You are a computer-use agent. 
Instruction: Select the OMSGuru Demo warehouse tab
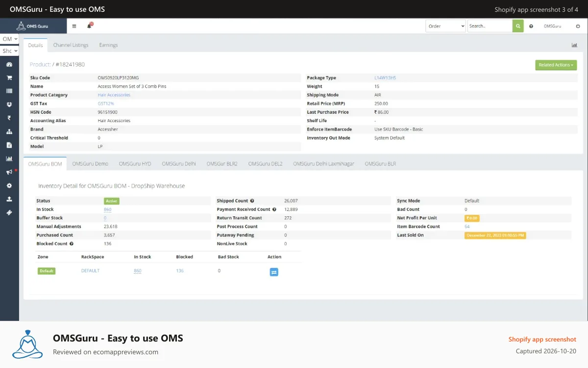pos(90,164)
